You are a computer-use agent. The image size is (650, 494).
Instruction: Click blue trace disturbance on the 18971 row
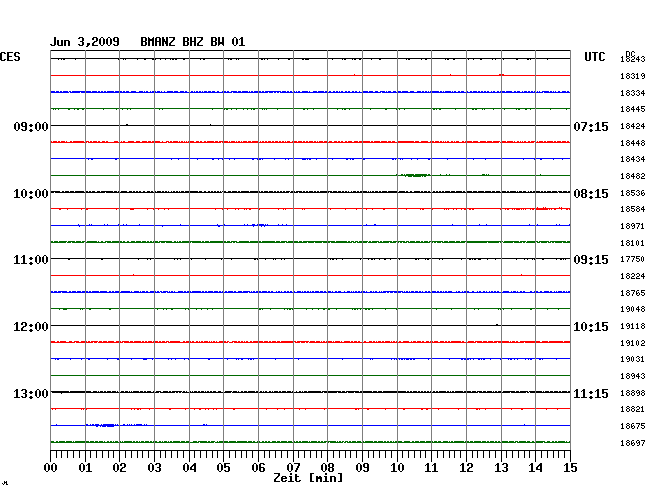point(258,225)
